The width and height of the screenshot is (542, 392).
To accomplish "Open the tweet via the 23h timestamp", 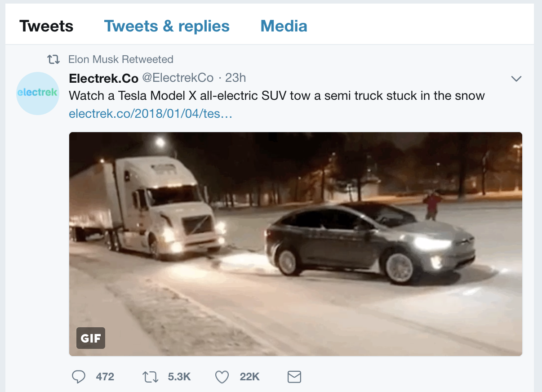I will click(235, 78).
